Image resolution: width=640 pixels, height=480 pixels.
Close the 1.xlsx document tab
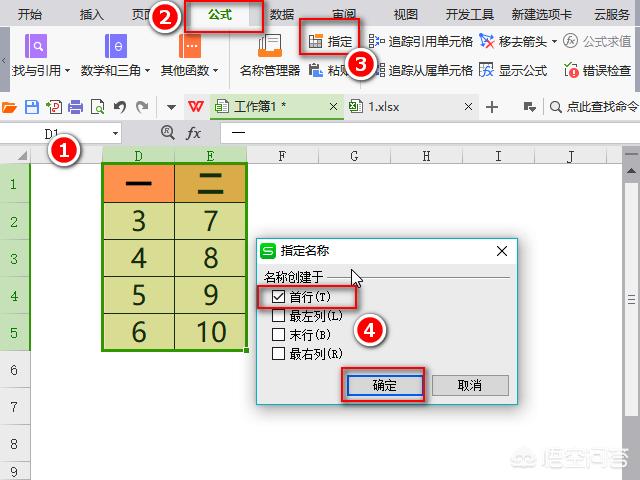point(469,107)
